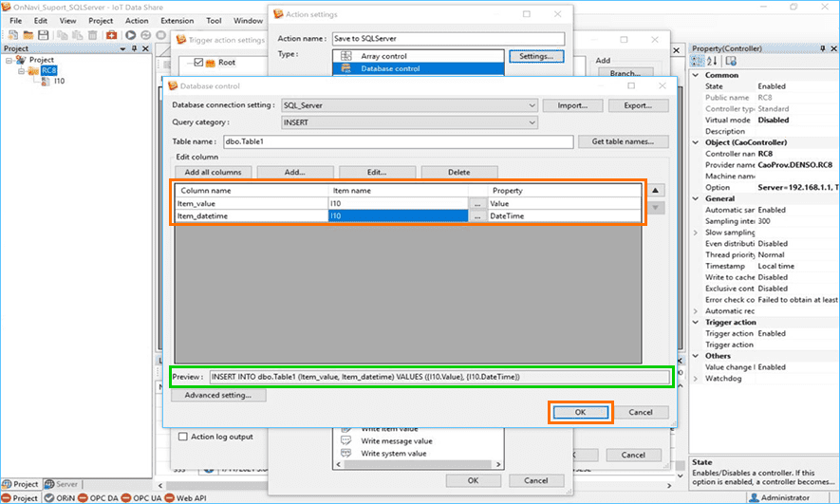
Task: Click the Export... button
Action: pos(638,105)
